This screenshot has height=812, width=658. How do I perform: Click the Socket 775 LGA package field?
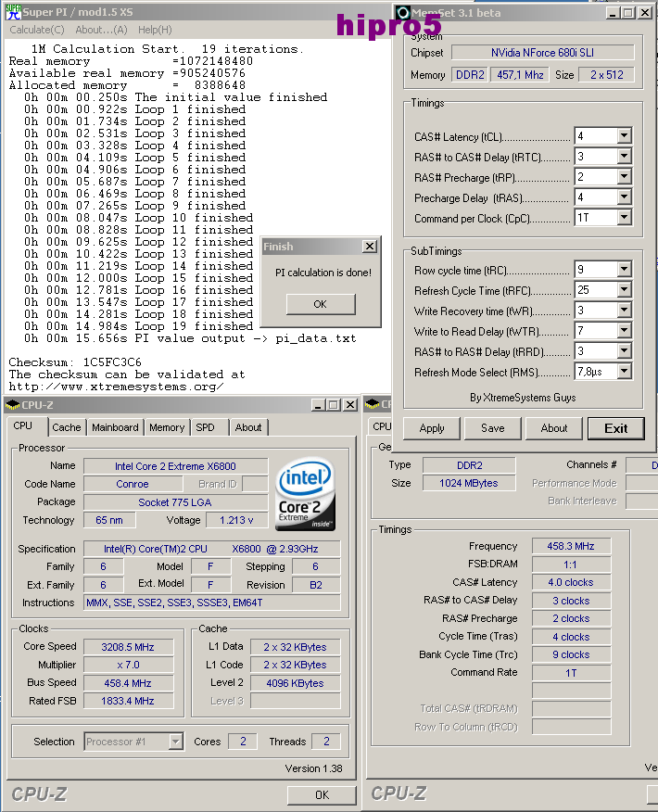pyautogui.click(x=175, y=502)
